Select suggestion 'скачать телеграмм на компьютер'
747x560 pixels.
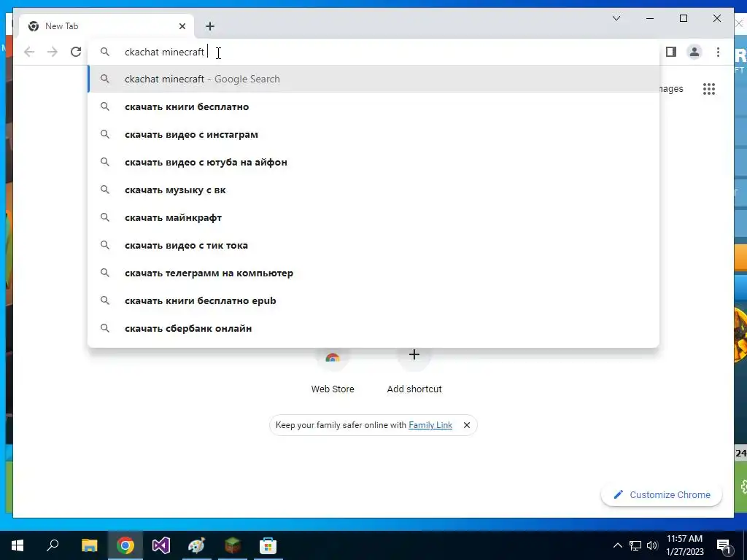pos(373,273)
